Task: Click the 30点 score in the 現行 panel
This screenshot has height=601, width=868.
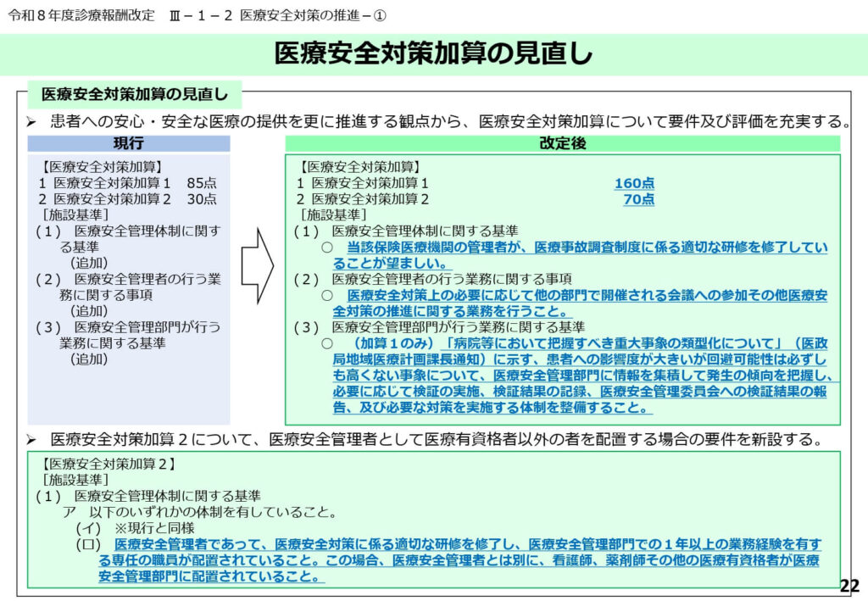Action: coord(202,199)
